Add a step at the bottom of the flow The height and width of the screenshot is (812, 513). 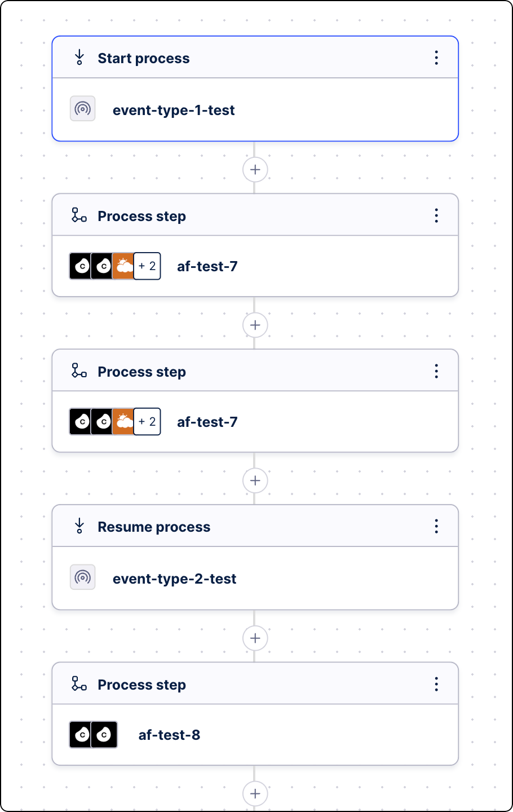(255, 793)
